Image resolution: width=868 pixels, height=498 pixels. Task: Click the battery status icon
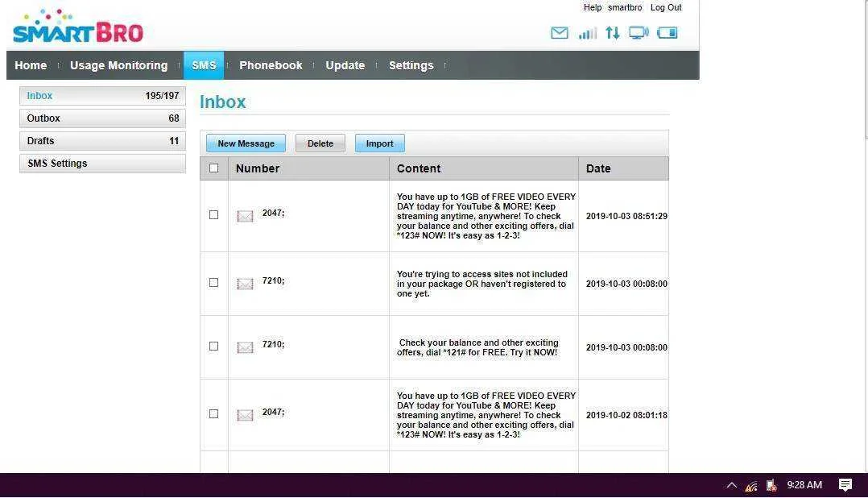[667, 33]
